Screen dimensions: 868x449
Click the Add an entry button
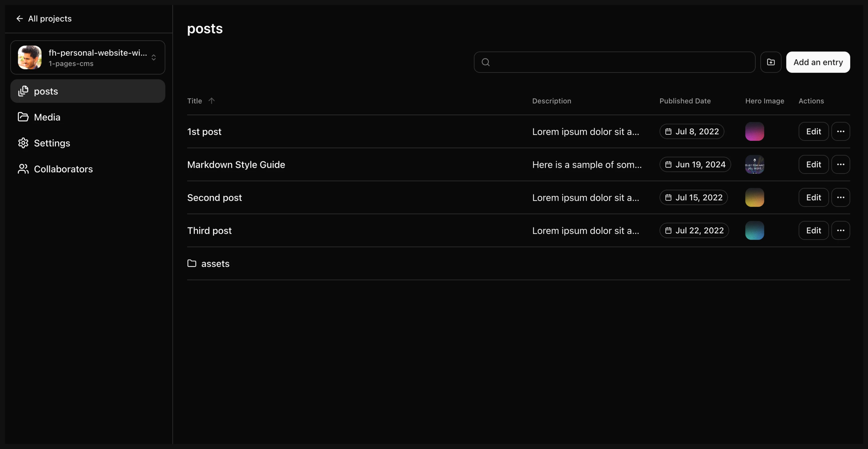818,62
